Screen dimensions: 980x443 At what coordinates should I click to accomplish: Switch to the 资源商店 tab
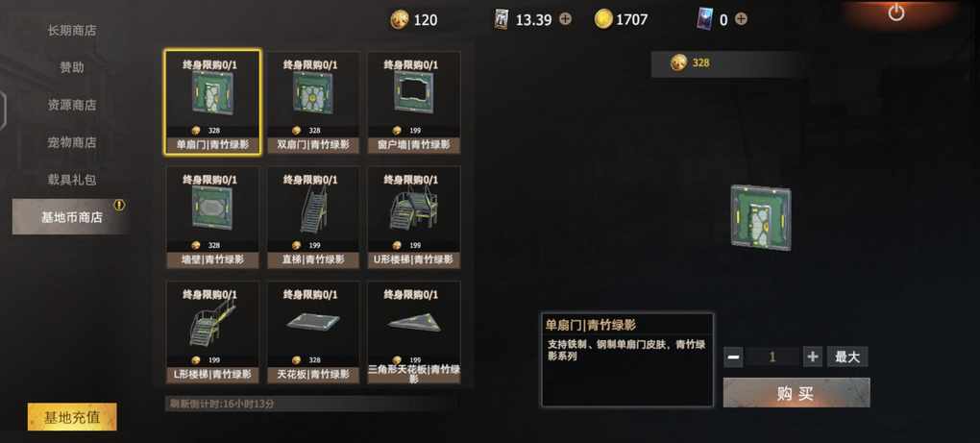72,105
